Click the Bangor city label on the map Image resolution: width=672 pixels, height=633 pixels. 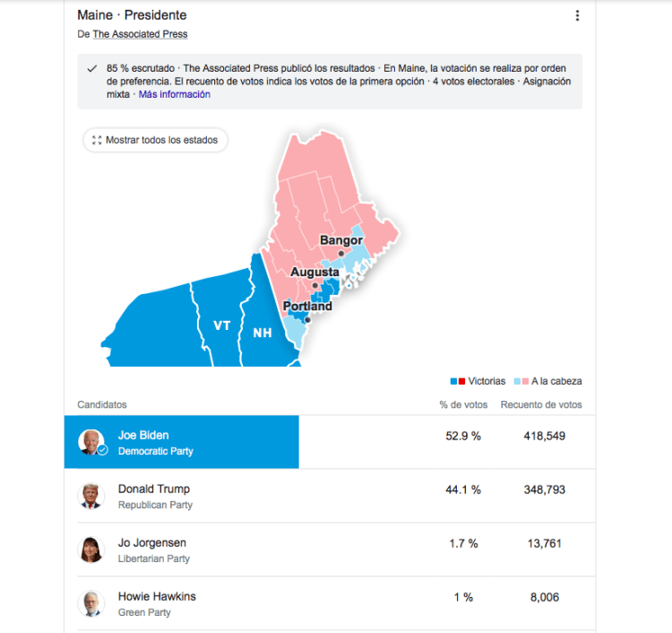pyautogui.click(x=341, y=240)
